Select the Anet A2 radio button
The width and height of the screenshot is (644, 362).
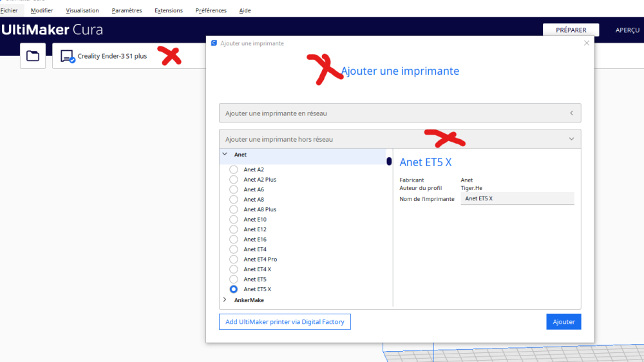coord(234,169)
